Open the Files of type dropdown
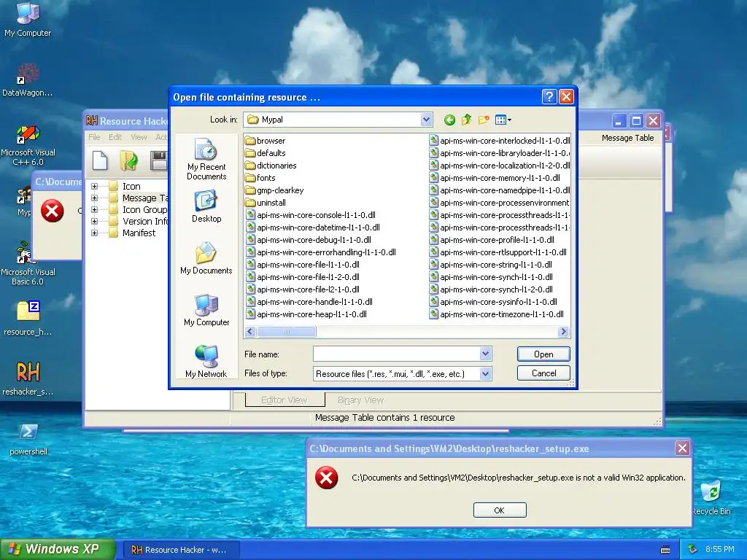Screen dimensions: 747x560 coord(485,374)
